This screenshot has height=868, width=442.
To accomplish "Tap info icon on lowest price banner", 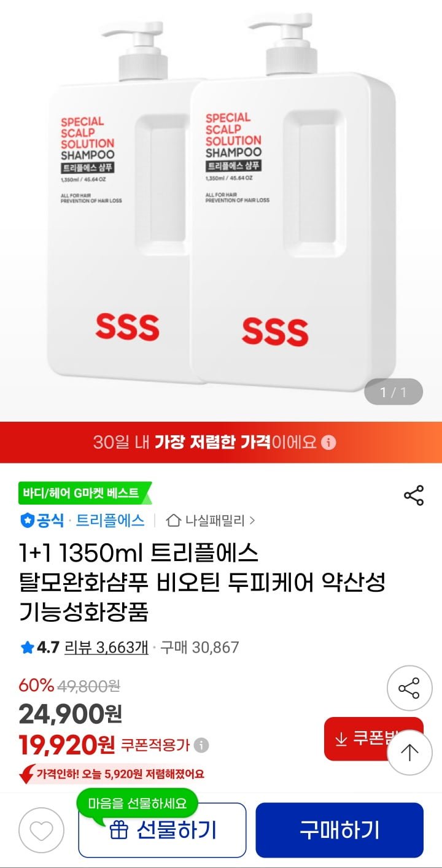I will tap(329, 443).
